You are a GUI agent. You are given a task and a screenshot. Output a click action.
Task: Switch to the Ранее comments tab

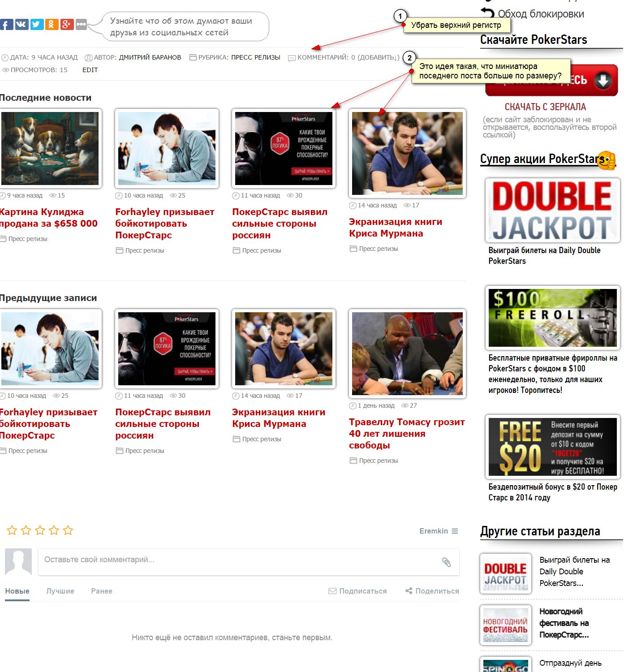(102, 591)
